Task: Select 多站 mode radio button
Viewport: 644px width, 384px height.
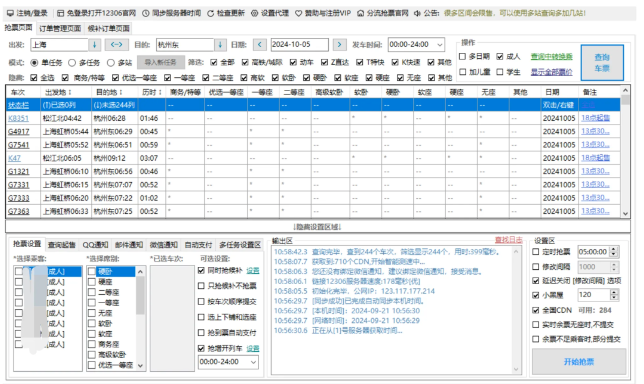Action: coord(110,62)
